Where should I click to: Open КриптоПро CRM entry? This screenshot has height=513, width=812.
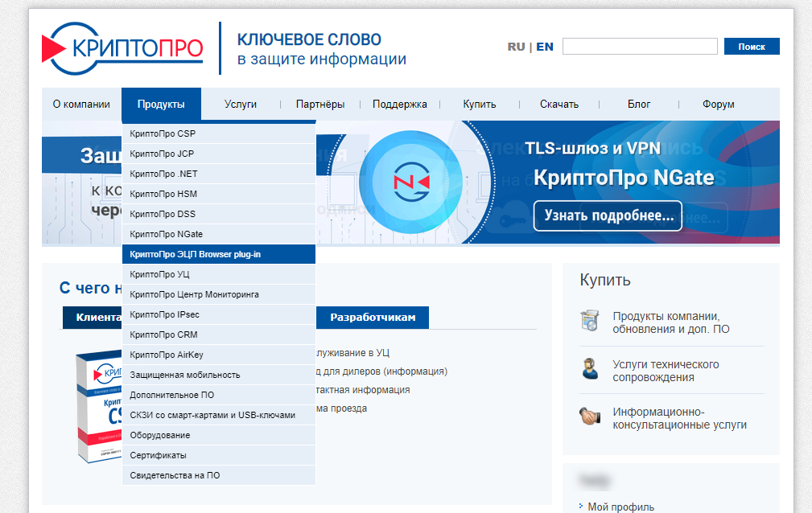point(219,335)
